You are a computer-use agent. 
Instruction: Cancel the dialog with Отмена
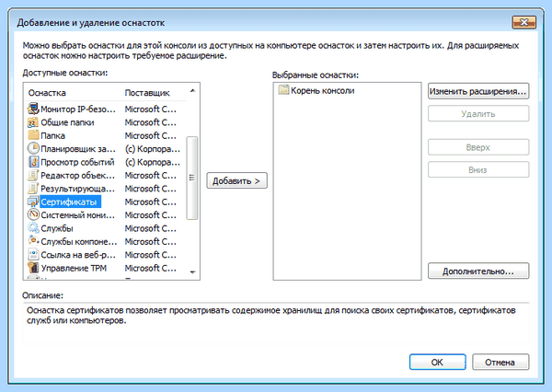tap(500, 362)
